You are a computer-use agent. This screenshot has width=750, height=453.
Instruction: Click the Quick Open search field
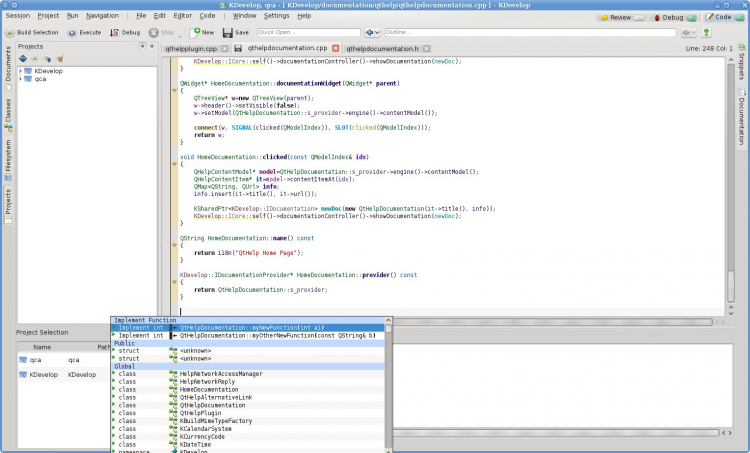click(308, 32)
